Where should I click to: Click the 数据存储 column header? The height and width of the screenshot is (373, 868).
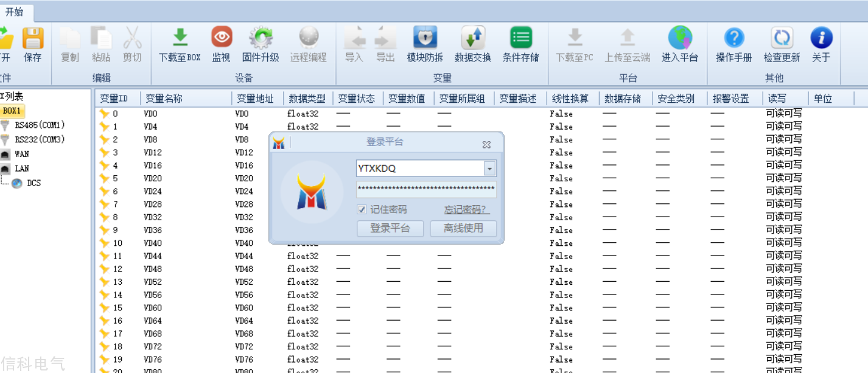point(626,99)
